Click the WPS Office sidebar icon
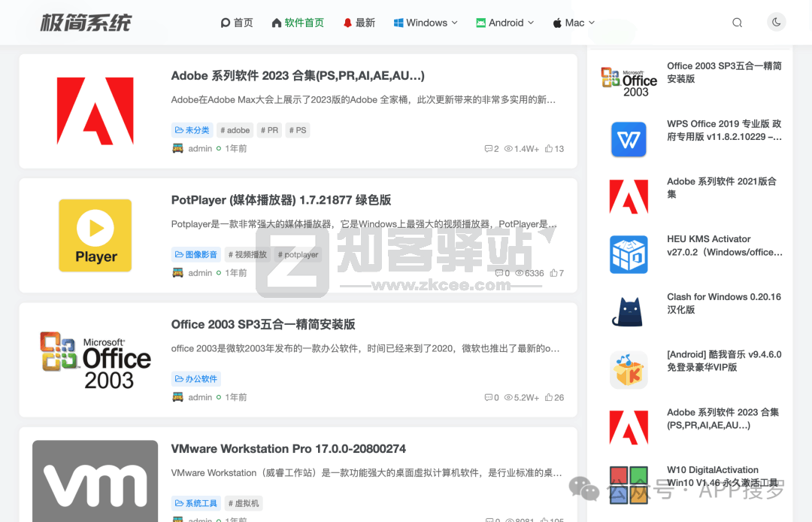 click(629, 139)
